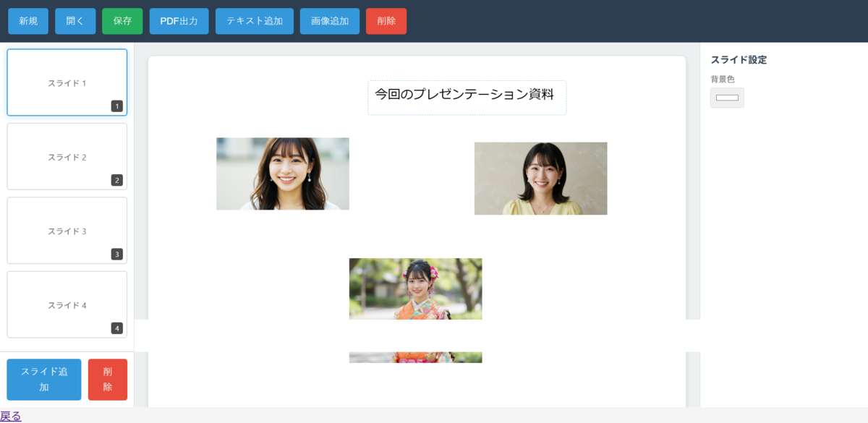This screenshot has width=868, height=423.
Task: Select スライド 2 thumbnail
Action: (x=67, y=156)
